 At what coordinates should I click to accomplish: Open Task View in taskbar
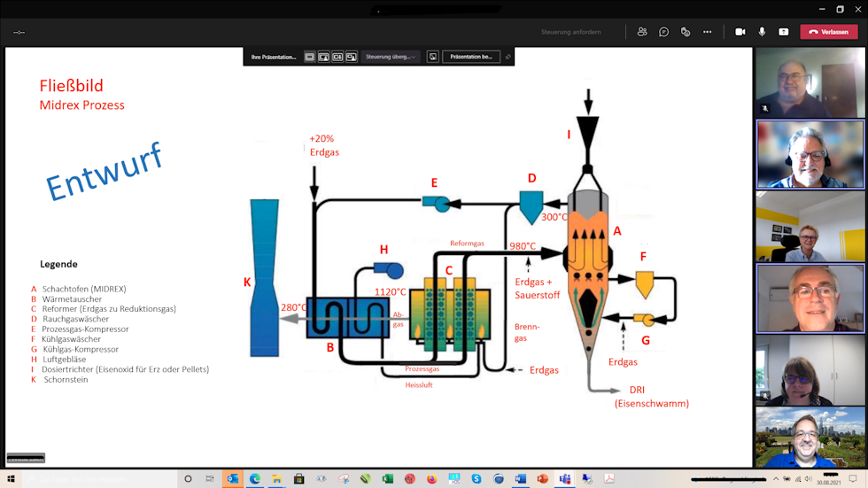click(210, 478)
